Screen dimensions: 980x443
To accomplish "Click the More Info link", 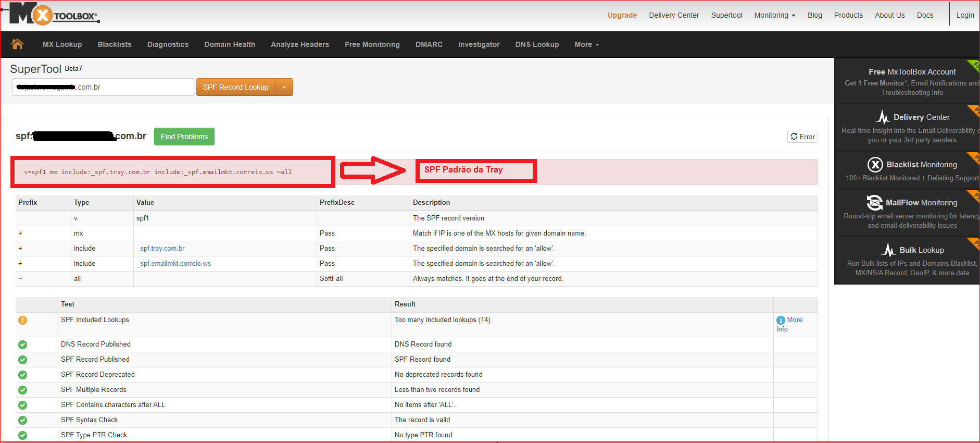I will click(x=789, y=324).
